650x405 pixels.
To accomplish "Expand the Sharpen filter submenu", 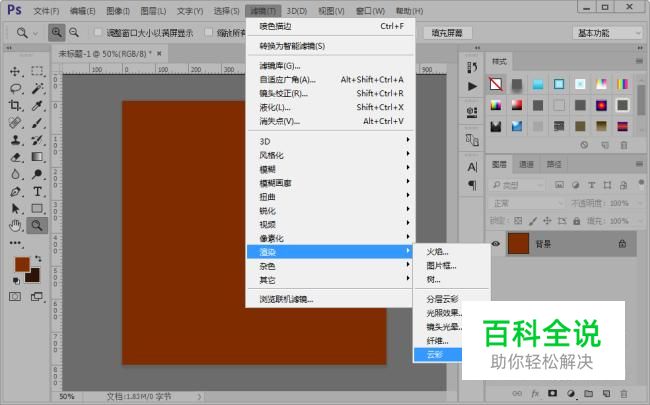I will (x=330, y=211).
